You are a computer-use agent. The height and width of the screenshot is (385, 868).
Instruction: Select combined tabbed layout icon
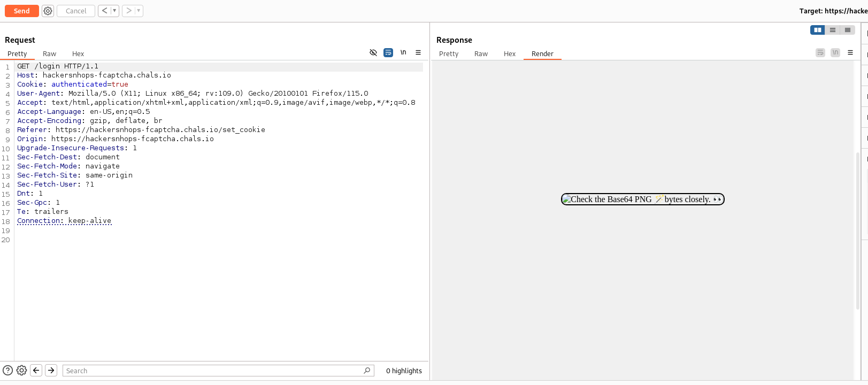click(847, 30)
